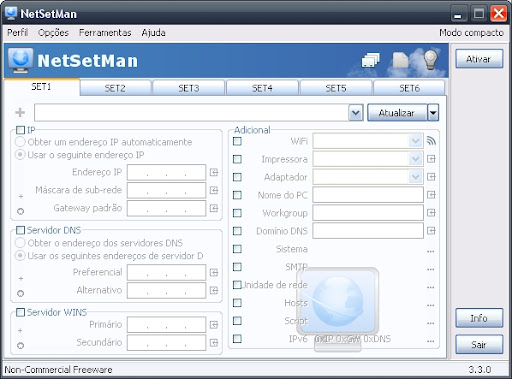Open the Ferramentas menu
Image resolution: width=512 pixels, height=379 pixels.
105,33
